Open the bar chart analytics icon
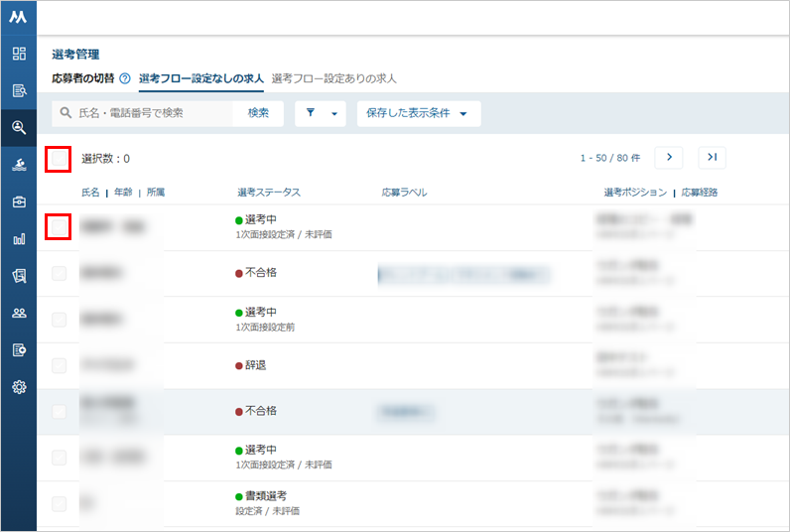Image resolution: width=790 pixels, height=532 pixels. point(19,239)
